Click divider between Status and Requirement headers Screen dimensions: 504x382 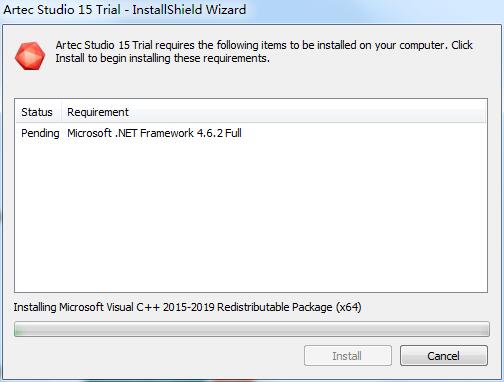[x=62, y=112]
